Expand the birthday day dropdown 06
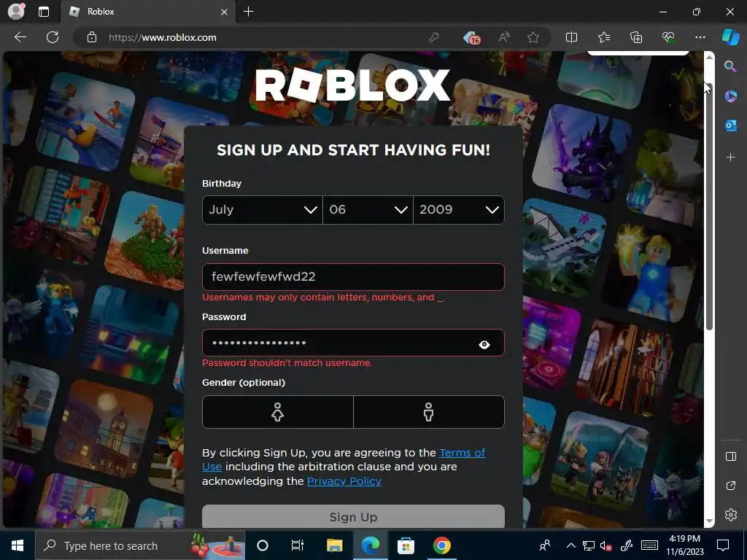Image resolution: width=747 pixels, height=560 pixels. pyautogui.click(x=368, y=210)
